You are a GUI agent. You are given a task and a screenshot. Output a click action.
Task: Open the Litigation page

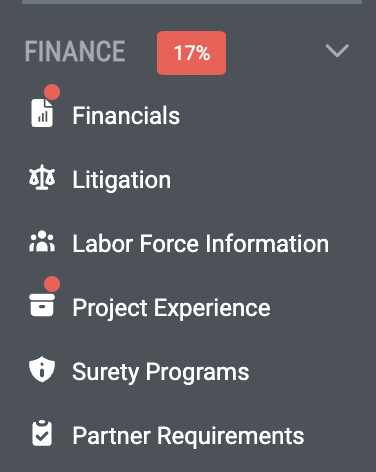tap(122, 180)
